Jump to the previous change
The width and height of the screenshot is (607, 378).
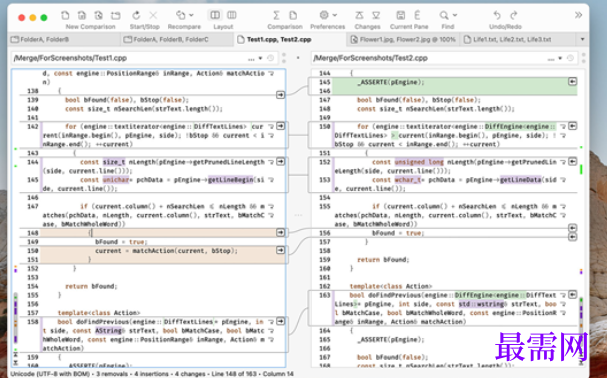coord(359,15)
